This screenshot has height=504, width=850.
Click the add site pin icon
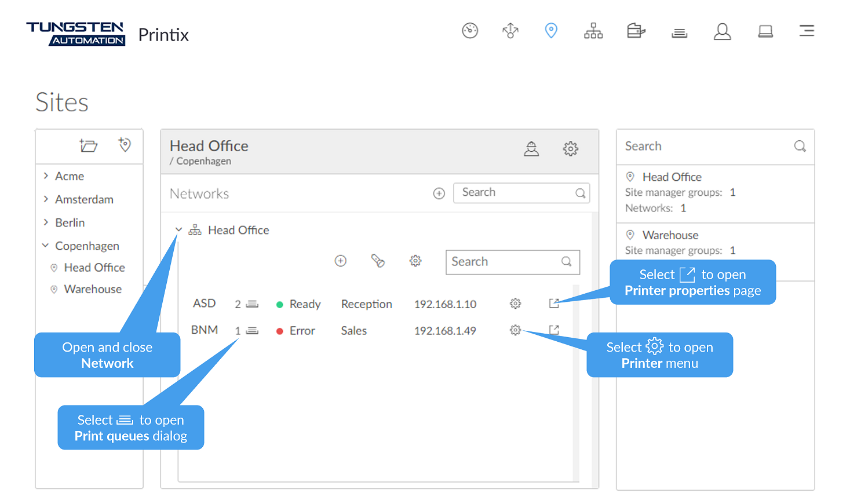pyautogui.click(x=125, y=145)
